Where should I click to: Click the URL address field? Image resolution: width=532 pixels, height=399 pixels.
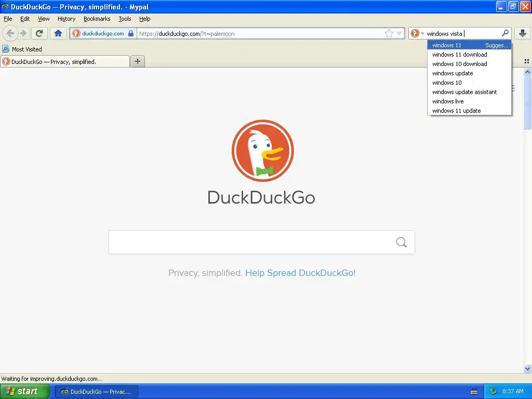coord(261,33)
